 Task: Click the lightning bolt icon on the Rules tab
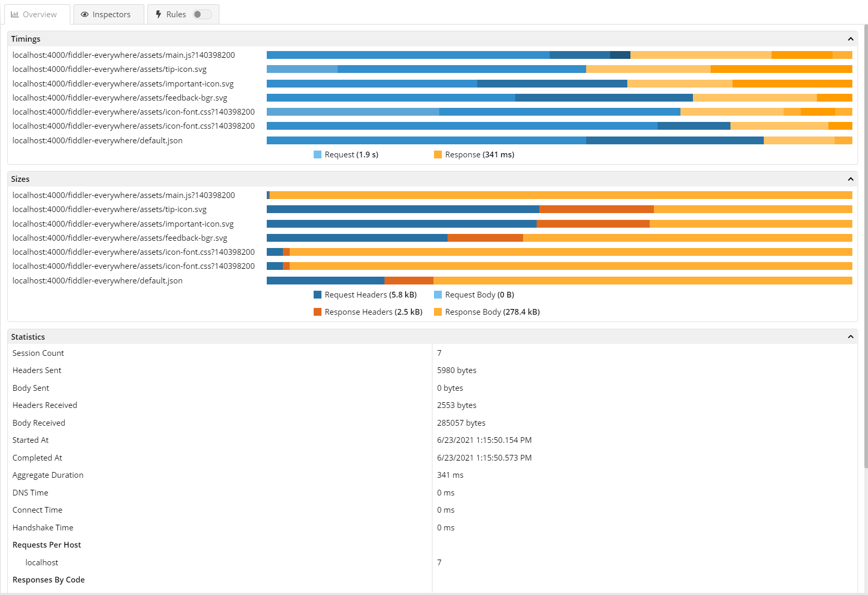pos(158,15)
